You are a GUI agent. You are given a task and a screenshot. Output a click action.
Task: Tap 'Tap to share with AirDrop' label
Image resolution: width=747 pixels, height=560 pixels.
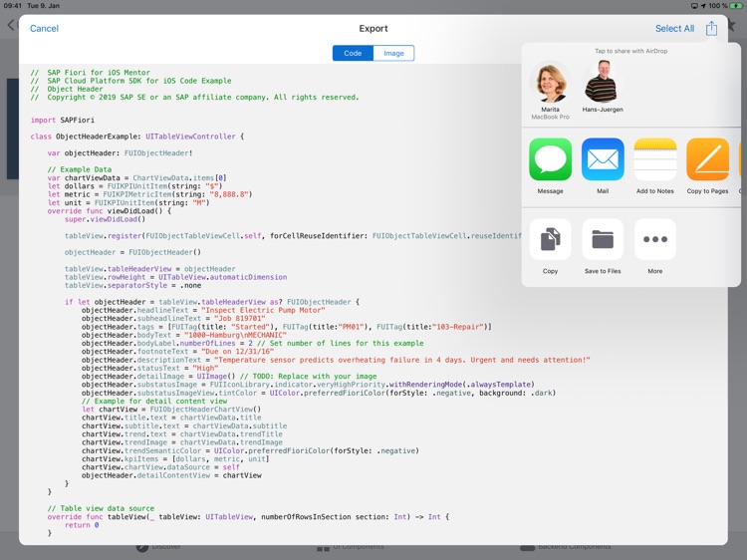630,51
